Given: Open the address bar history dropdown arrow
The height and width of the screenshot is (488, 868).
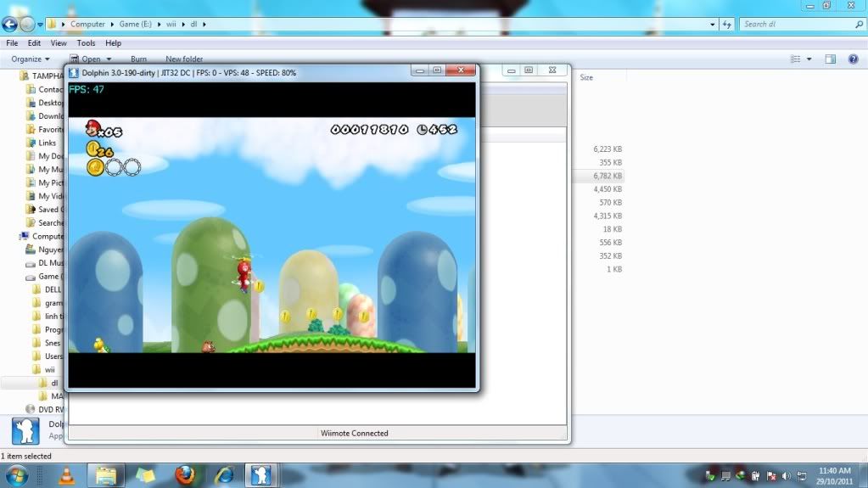Looking at the screenshot, I should coord(712,25).
